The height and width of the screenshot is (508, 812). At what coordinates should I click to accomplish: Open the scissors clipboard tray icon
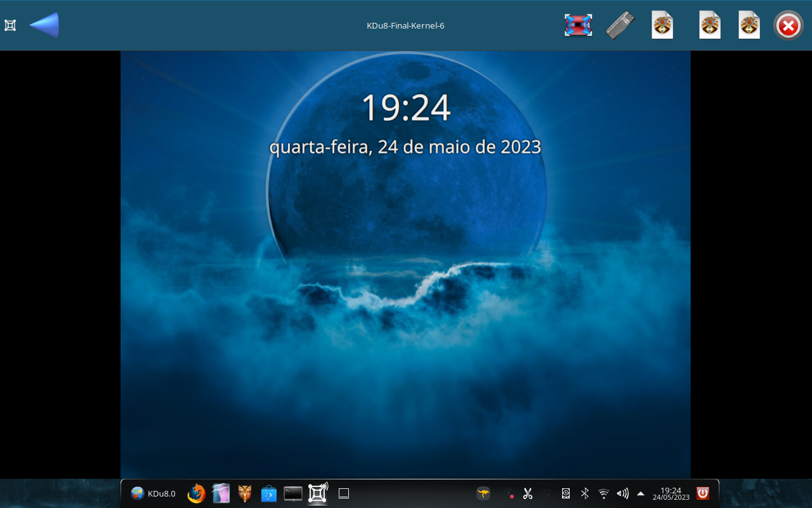[x=528, y=493]
